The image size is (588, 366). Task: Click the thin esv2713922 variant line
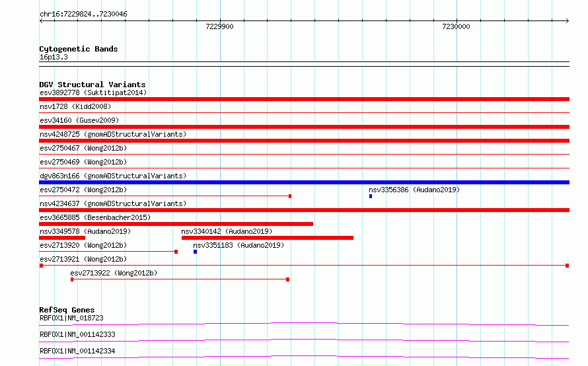[x=180, y=279]
